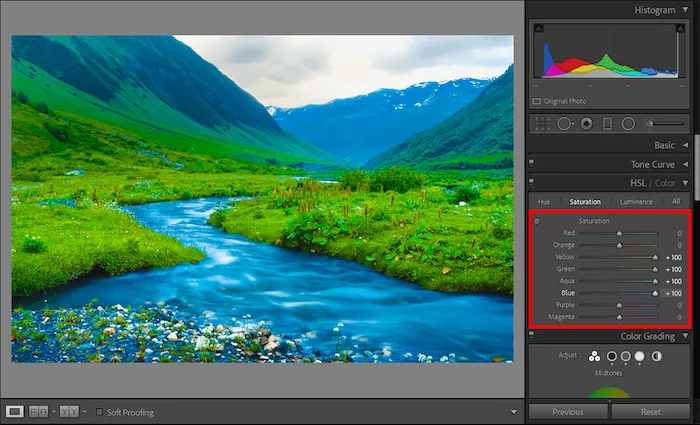Collapse the Histogram panel
Viewport: 700px width, 425px height.
pos(685,9)
